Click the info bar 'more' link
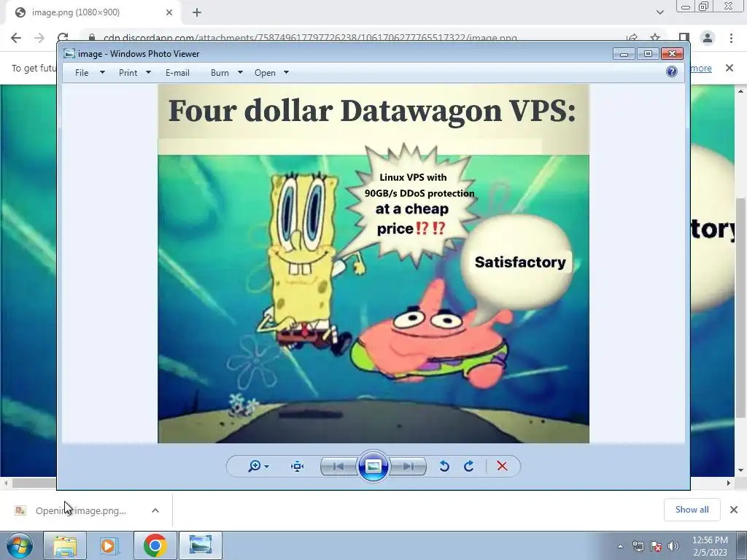This screenshot has height=560, width=747. (x=701, y=68)
